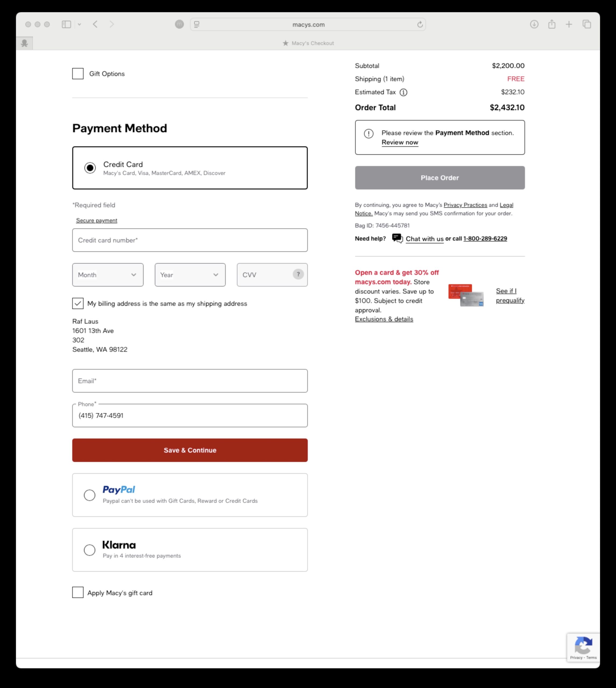Click the Macy's Checkout tab

click(x=308, y=43)
